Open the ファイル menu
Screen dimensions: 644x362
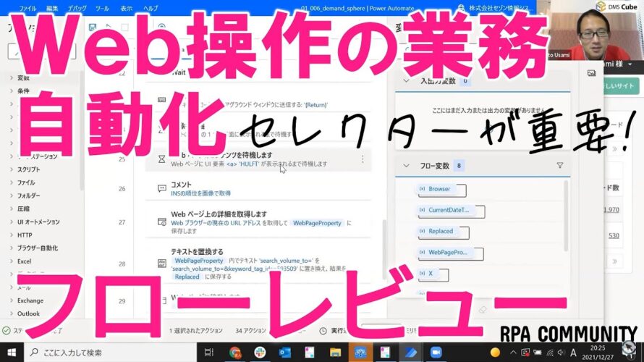(28, 8)
